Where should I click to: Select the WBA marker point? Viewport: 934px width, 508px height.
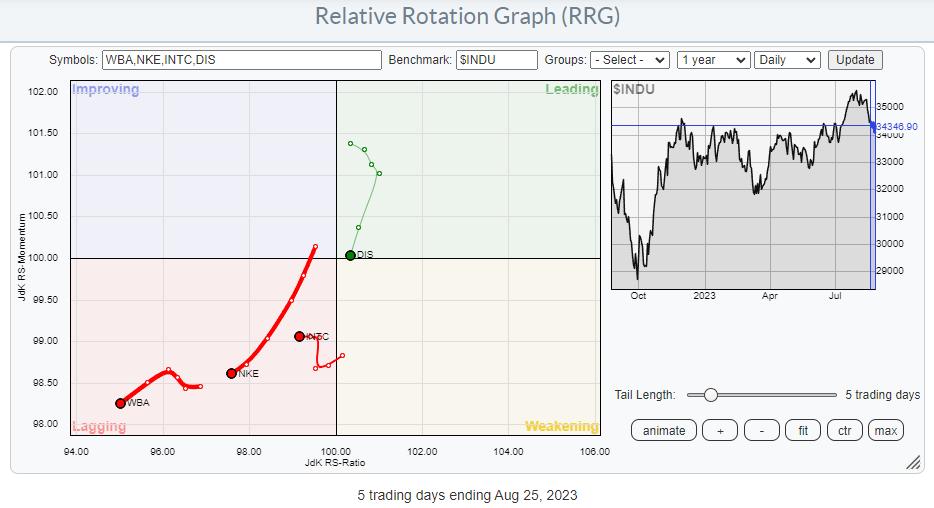(x=121, y=403)
